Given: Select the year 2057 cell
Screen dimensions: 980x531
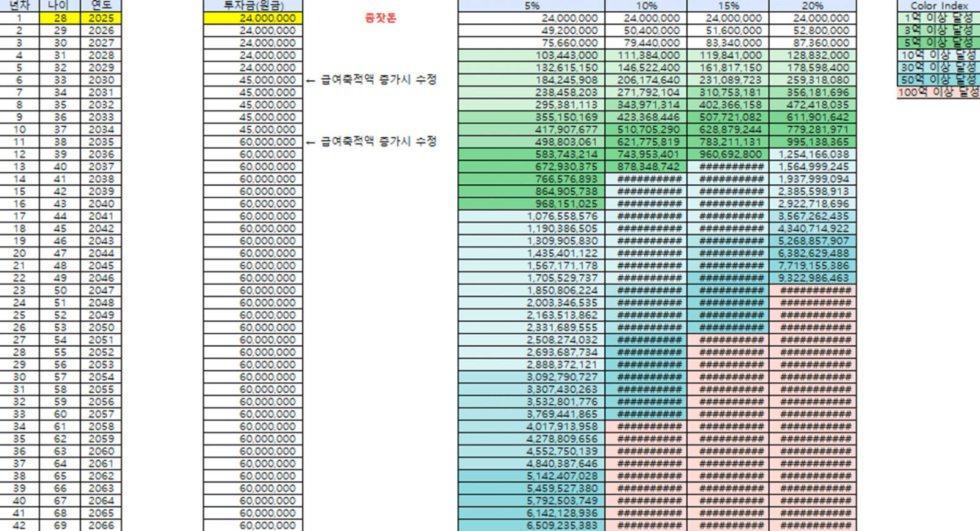Looking at the screenshot, I should pos(101,414).
